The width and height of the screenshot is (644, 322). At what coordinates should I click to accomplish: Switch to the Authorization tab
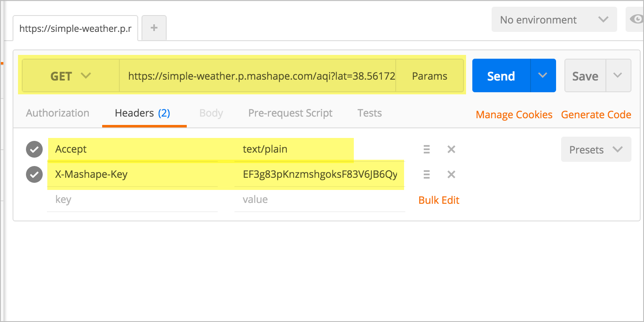pos(57,113)
